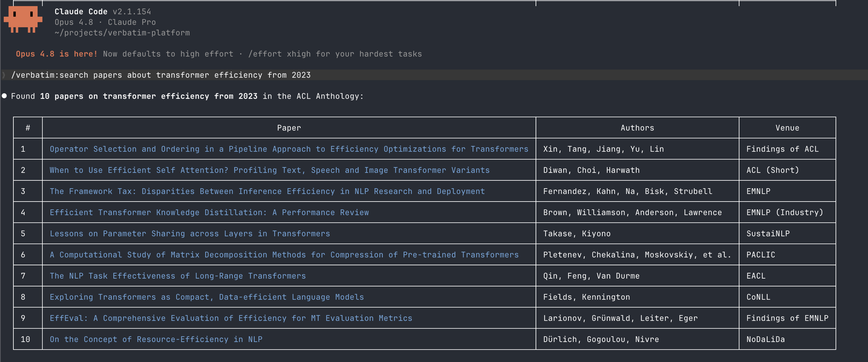Screen dimensions: 868x362
Task: Open 'EffEval: A Comprehensive Evaluation of Efficiency' link
Action: [231, 318]
